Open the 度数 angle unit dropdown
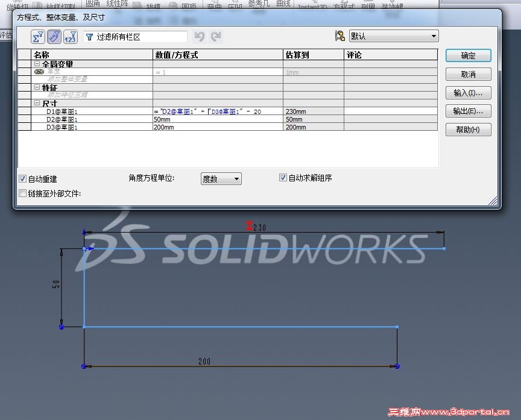 (221, 179)
